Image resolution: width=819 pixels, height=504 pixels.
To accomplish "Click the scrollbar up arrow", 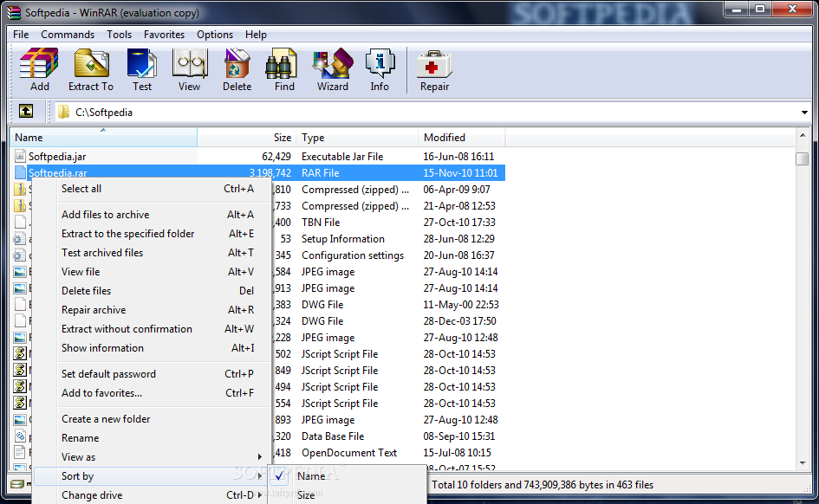I will click(803, 136).
